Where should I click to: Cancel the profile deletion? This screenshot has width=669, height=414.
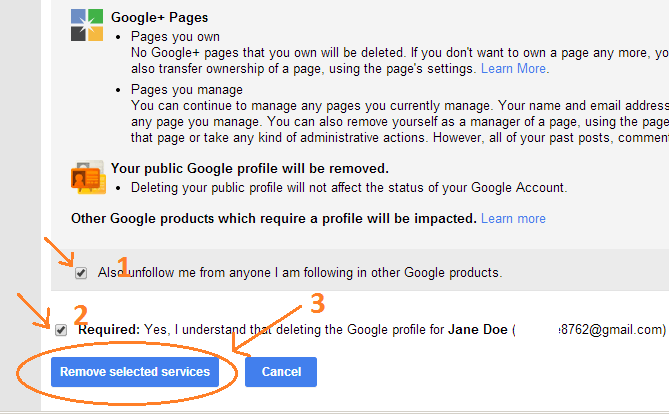281,372
